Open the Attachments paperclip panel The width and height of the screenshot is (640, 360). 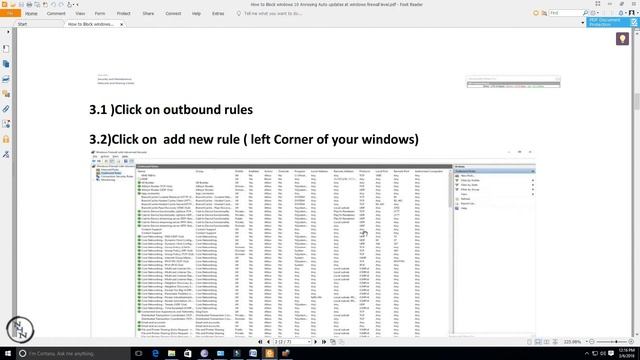pos(6,109)
